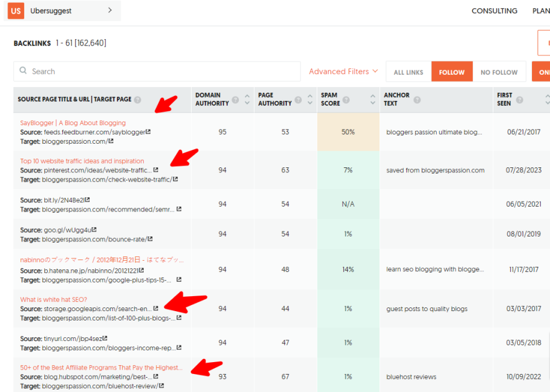550x392 pixels.
Task: Click anchor text 'guest posts to quality blogs'
Action: click(427, 309)
